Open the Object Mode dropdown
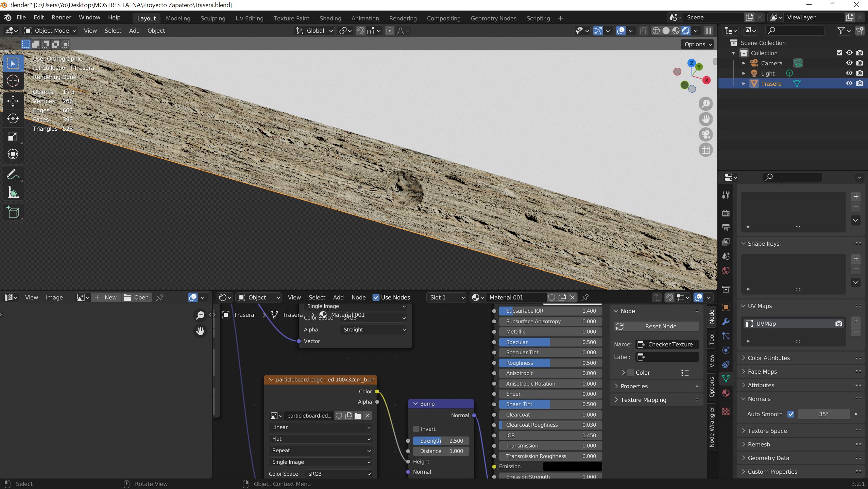The width and height of the screenshot is (868, 489). [x=50, y=31]
